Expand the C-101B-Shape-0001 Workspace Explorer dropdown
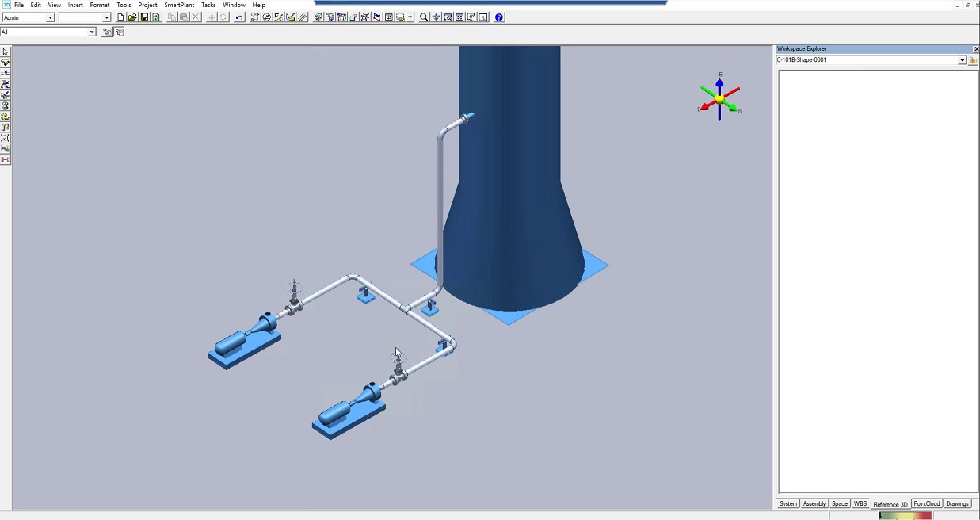The height and width of the screenshot is (520, 980). (x=962, y=60)
